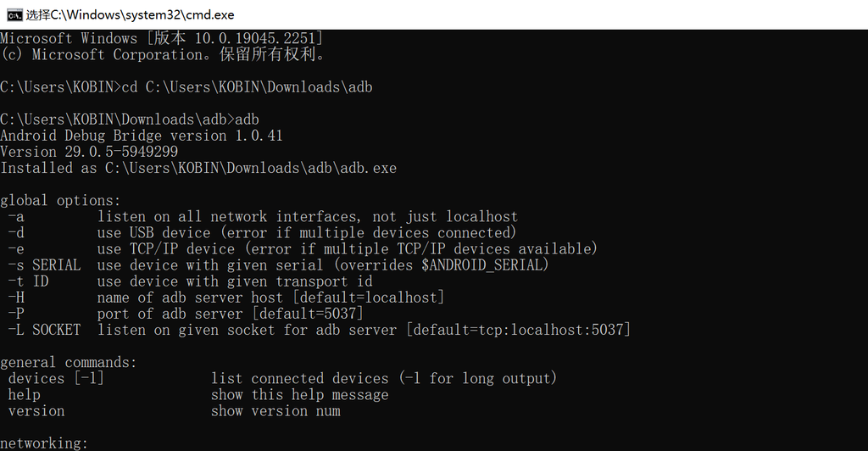
Task: Click the cd Downloads\adb command line
Action: (186, 87)
